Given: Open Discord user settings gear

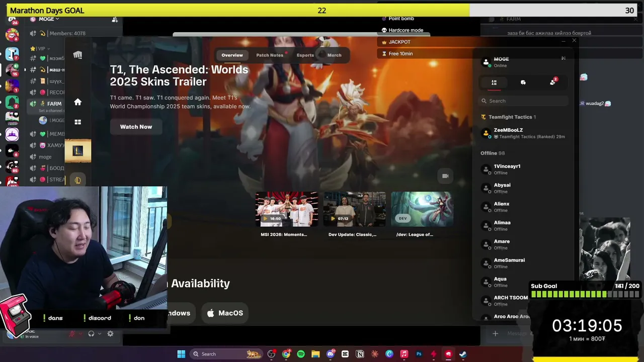Looking at the screenshot, I should [110, 333].
